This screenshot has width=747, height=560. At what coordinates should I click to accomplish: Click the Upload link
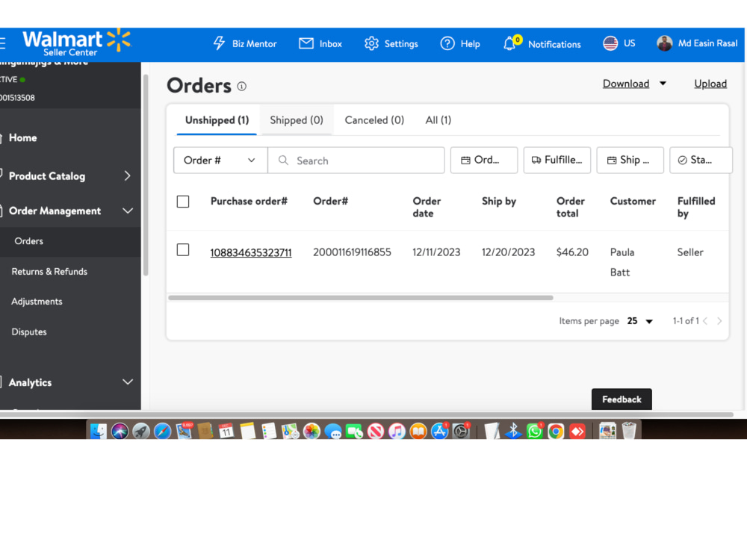(x=710, y=84)
